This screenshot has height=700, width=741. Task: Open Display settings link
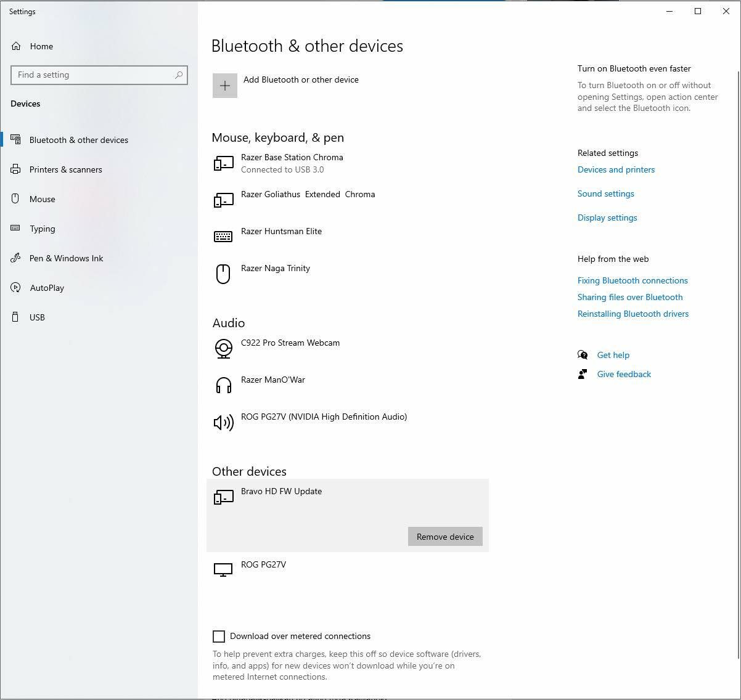coord(607,218)
